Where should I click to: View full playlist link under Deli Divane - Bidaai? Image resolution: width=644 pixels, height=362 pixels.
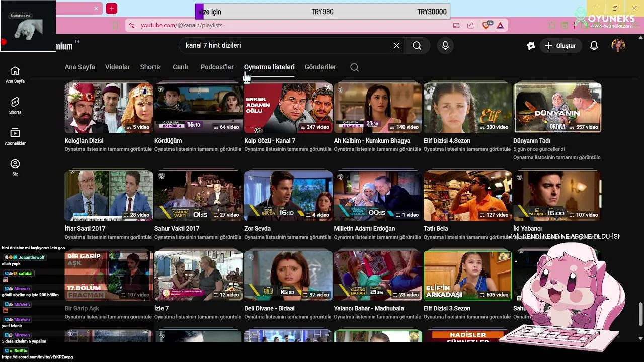tap(288, 317)
